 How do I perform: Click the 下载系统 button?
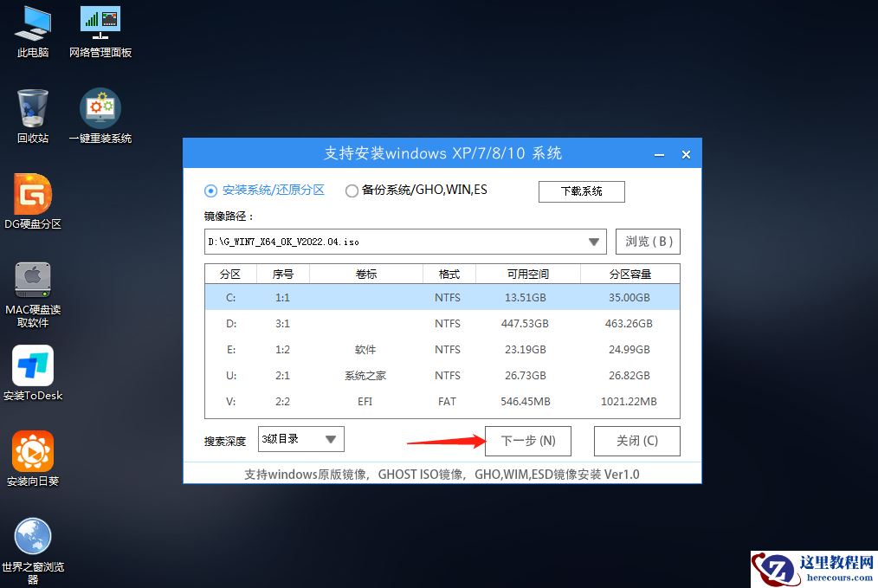pyautogui.click(x=581, y=191)
